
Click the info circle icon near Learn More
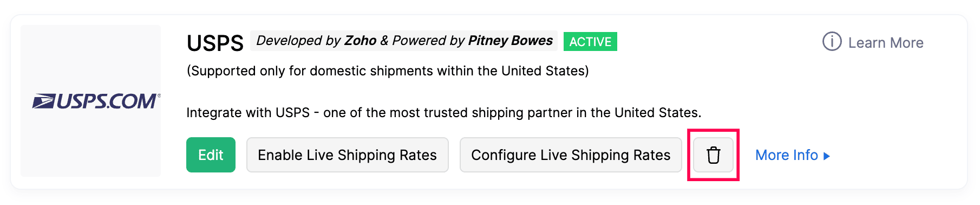[x=832, y=41]
